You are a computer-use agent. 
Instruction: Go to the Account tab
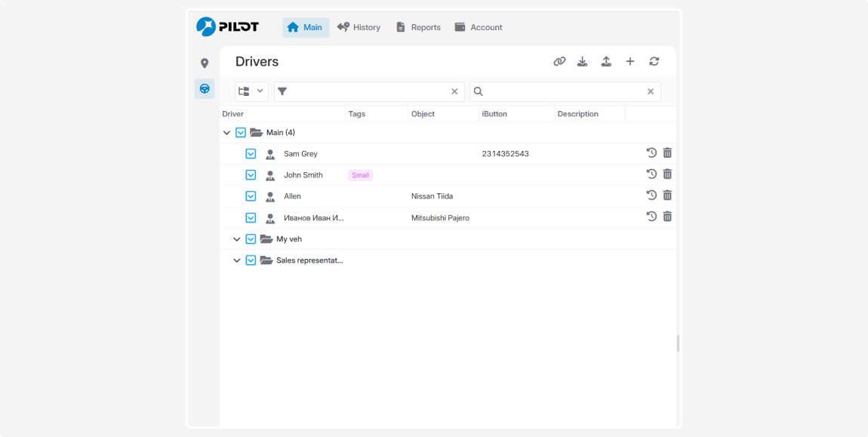point(479,27)
